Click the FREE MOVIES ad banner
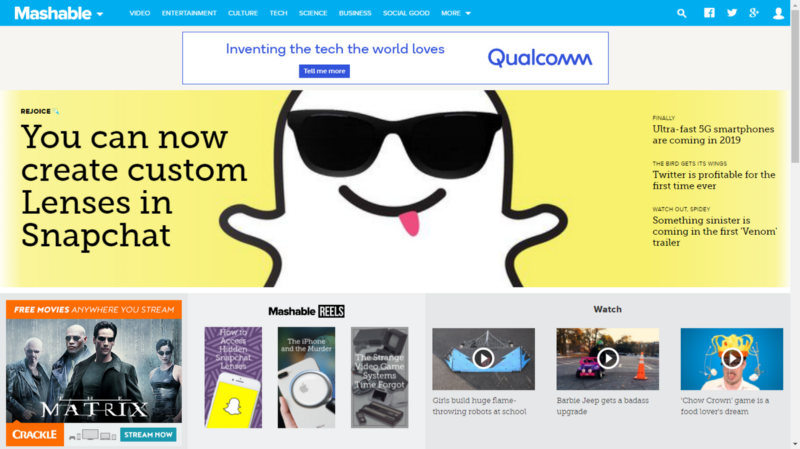This screenshot has width=800, height=449. (x=94, y=310)
